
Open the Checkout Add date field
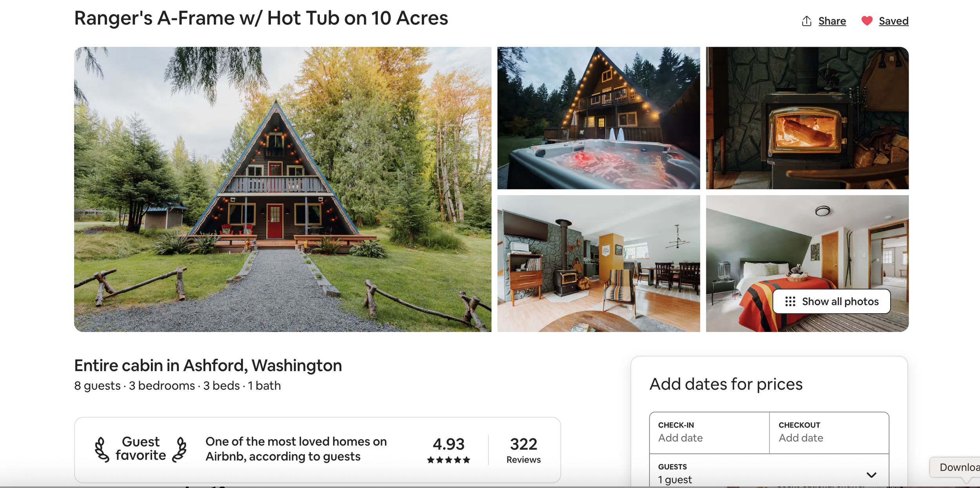829,433
